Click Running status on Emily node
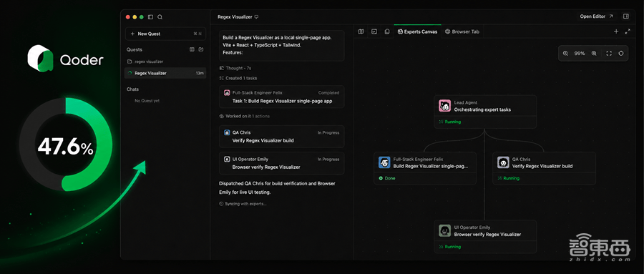644x274 pixels. pyautogui.click(x=450, y=247)
